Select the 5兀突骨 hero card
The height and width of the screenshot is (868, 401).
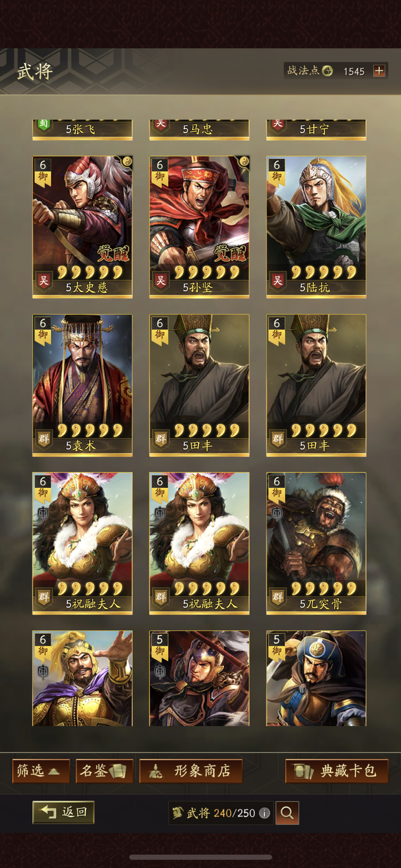(316, 543)
